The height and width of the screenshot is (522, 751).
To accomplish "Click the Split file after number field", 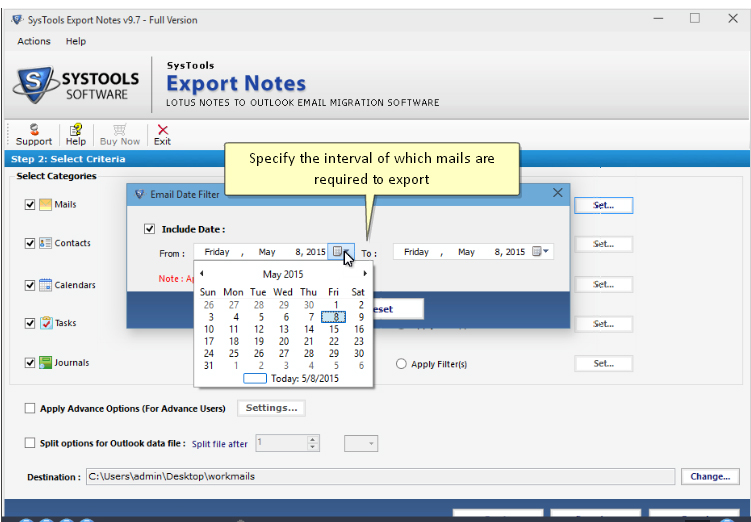I will (x=282, y=443).
